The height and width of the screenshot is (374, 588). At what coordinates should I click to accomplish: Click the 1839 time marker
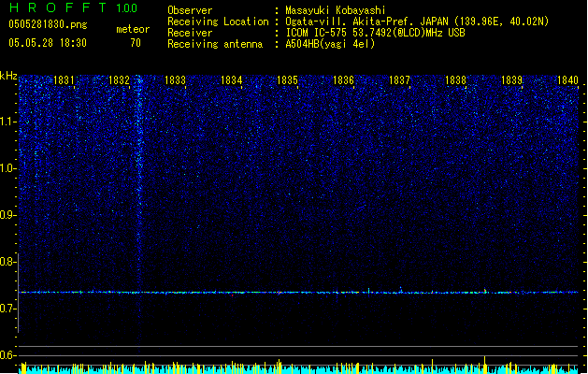pos(512,80)
